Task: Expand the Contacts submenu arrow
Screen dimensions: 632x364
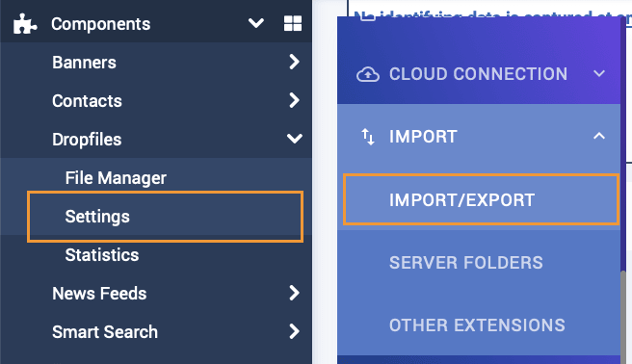Action: click(294, 100)
